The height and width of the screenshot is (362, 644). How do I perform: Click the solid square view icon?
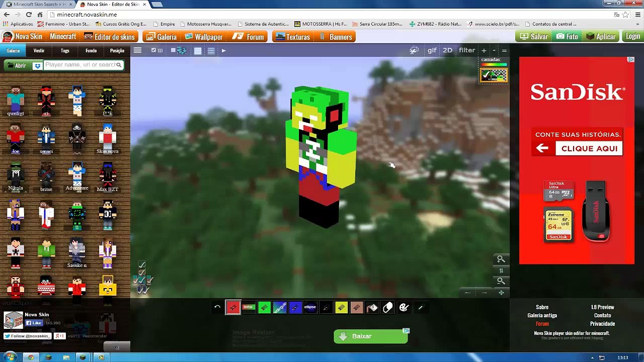(198, 51)
